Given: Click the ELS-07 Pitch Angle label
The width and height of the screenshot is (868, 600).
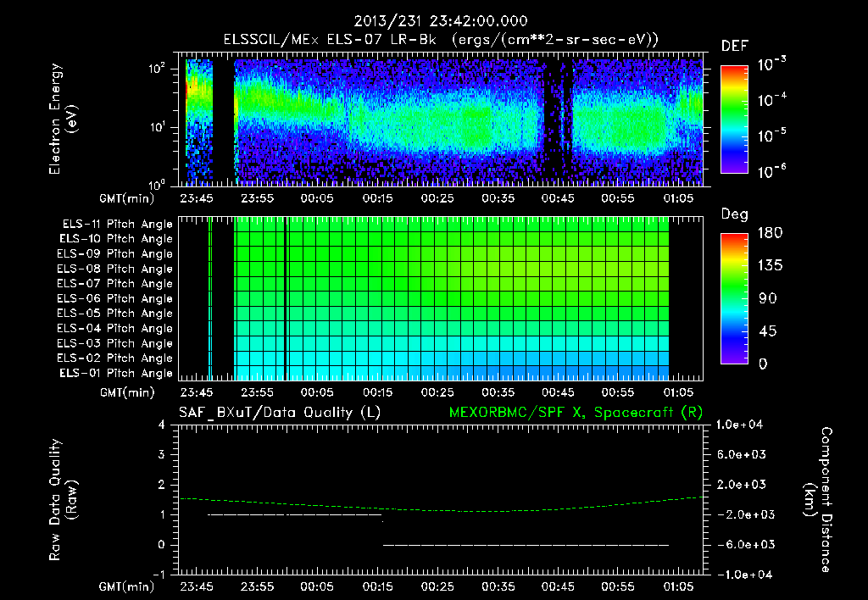Looking at the screenshot, I should point(114,283).
